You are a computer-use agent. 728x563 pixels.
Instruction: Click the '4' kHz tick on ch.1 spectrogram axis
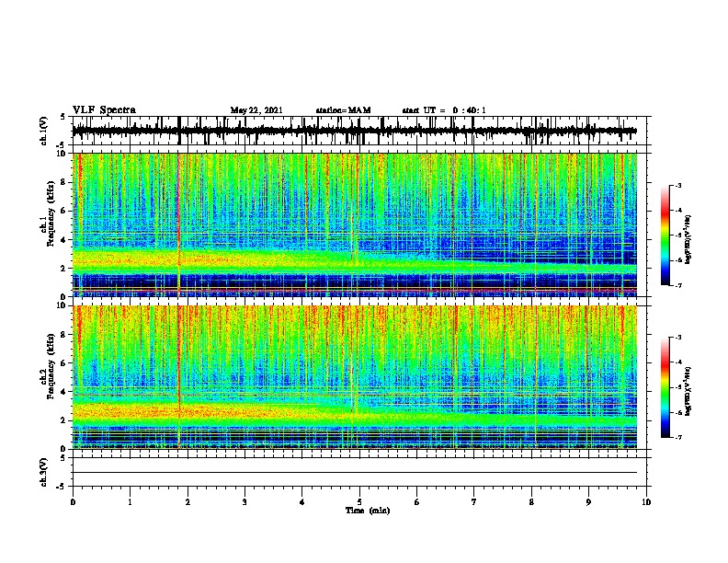[x=63, y=240]
